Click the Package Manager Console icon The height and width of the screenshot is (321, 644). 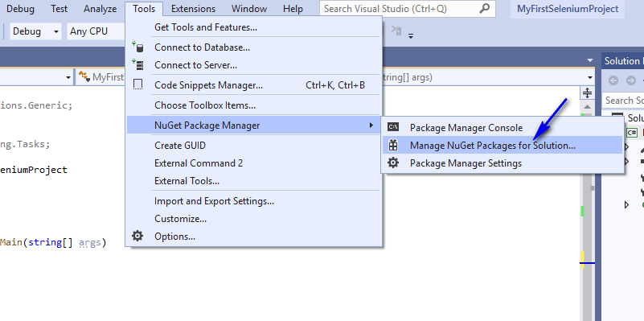(x=393, y=127)
